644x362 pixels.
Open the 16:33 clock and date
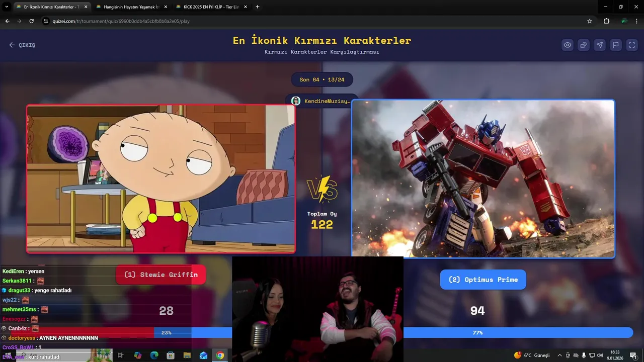click(615, 355)
